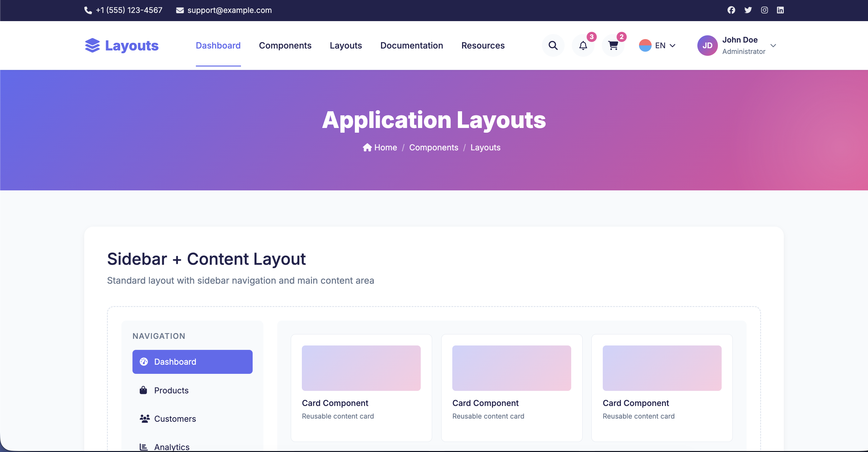Click the Application Layouts hero title
This screenshot has height=452, width=868.
[x=434, y=120]
